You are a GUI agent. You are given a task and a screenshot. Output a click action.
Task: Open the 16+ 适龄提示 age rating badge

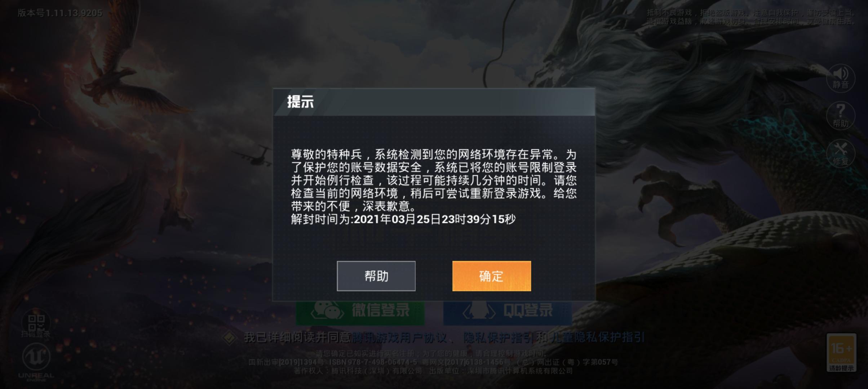pos(841,353)
